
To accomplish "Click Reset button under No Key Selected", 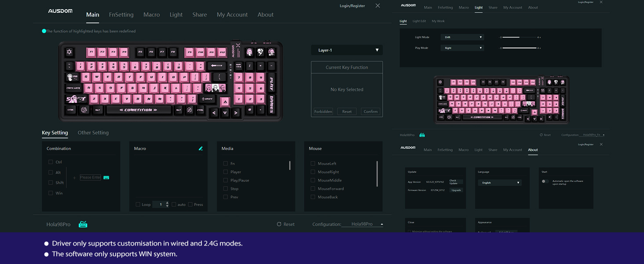I will pos(347,111).
